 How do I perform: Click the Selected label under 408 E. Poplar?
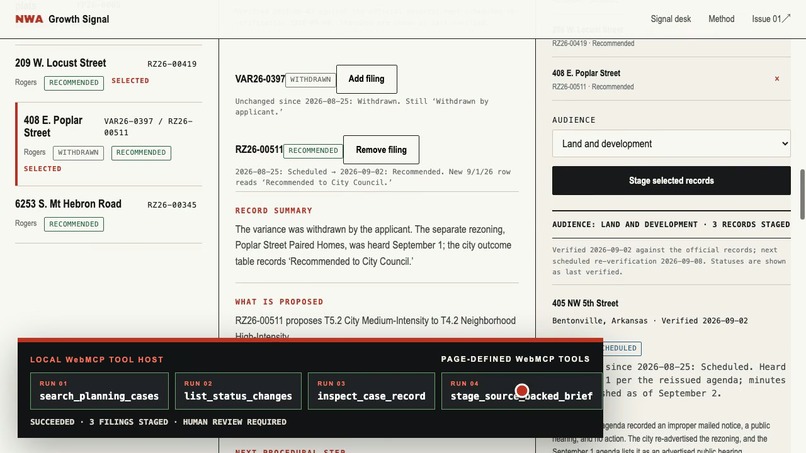[43, 169]
